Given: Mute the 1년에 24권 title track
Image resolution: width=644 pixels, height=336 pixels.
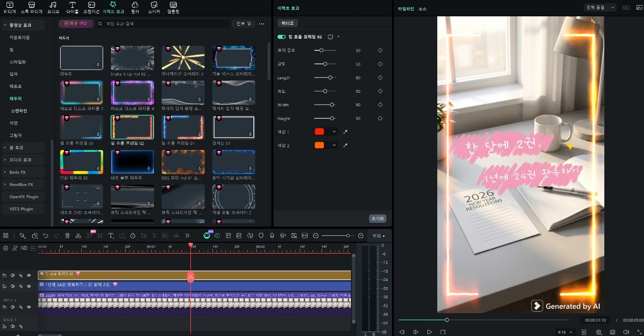Looking at the screenshot, I should pos(13,286).
